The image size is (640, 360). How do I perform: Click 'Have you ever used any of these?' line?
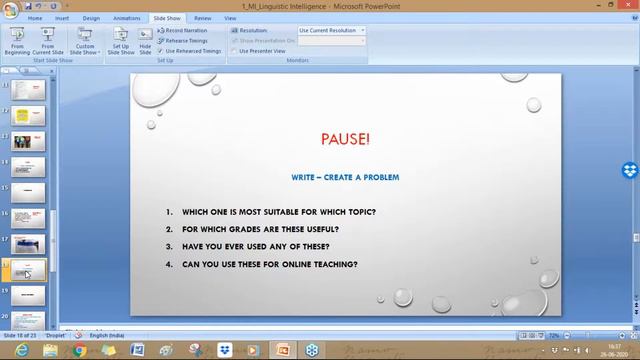tap(256, 247)
